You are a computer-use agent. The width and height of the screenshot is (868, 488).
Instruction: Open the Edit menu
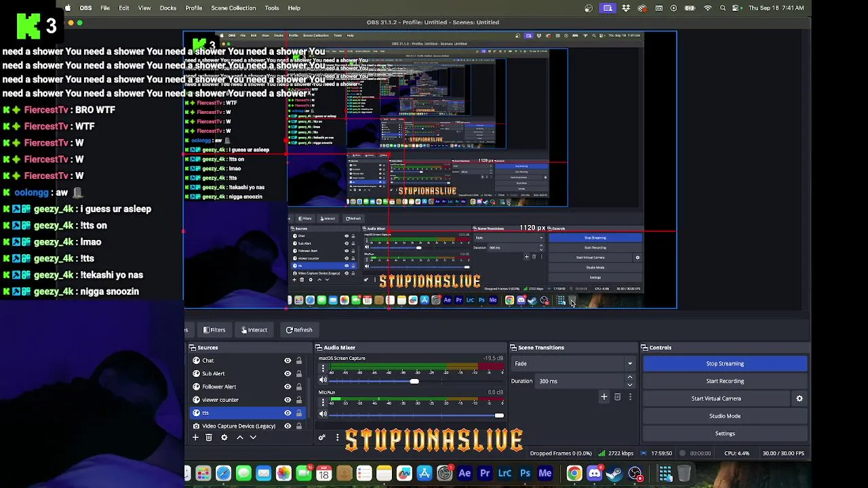pyautogui.click(x=124, y=8)
